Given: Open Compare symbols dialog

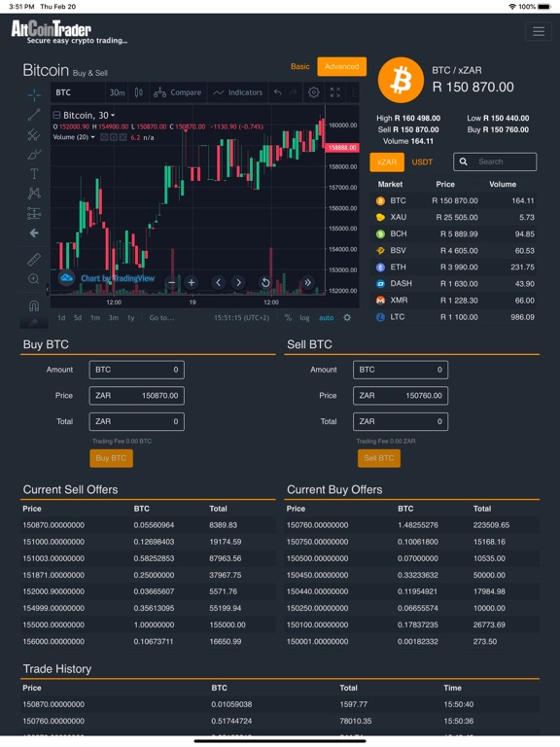Looking at the screenshot, I should coord(178,92).
